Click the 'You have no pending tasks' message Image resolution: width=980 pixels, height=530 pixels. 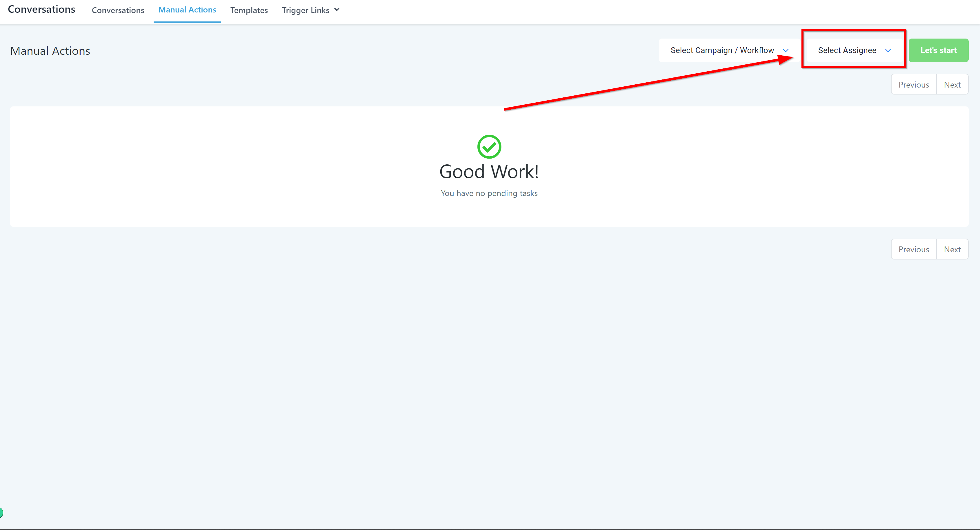[489, 193]
